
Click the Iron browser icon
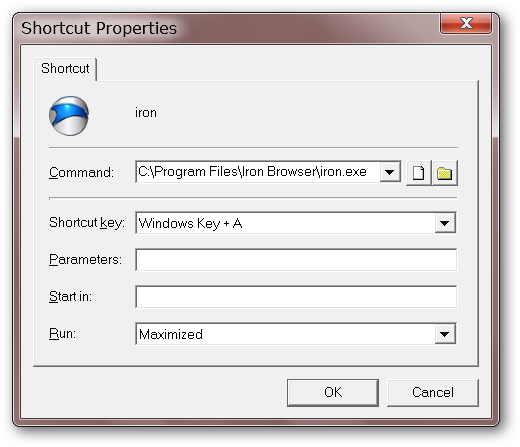69,116
